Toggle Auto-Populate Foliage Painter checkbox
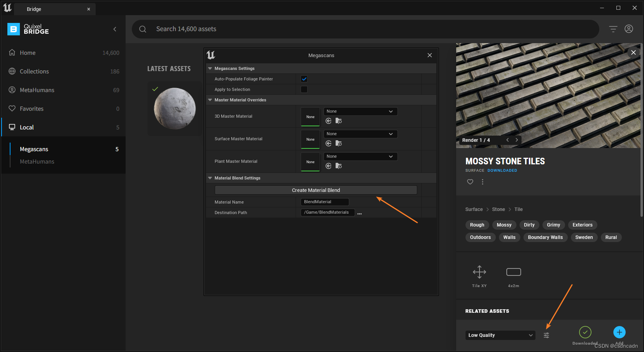 pyautogui.click(x=304, y=79)
